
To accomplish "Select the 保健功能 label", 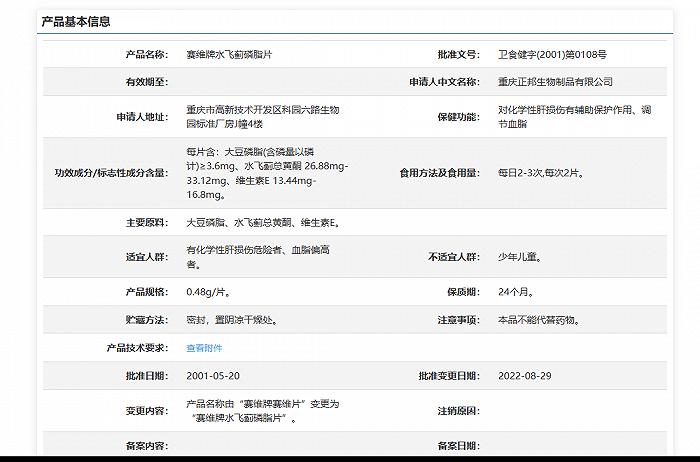I will tap(458, 117).
